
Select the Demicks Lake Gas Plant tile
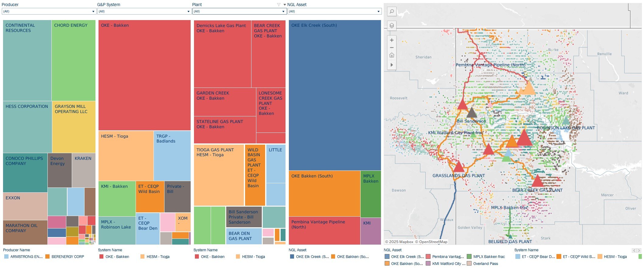tap(223, 54)
